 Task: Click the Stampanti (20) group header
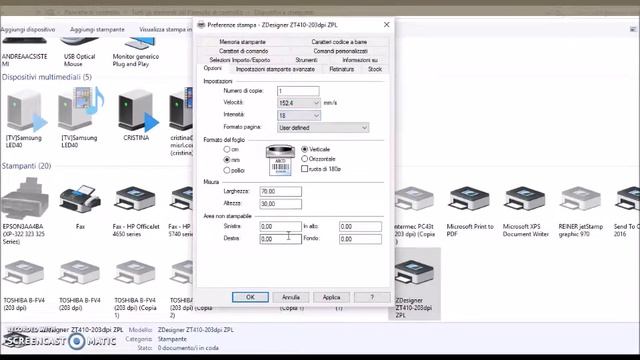(27, 166)
